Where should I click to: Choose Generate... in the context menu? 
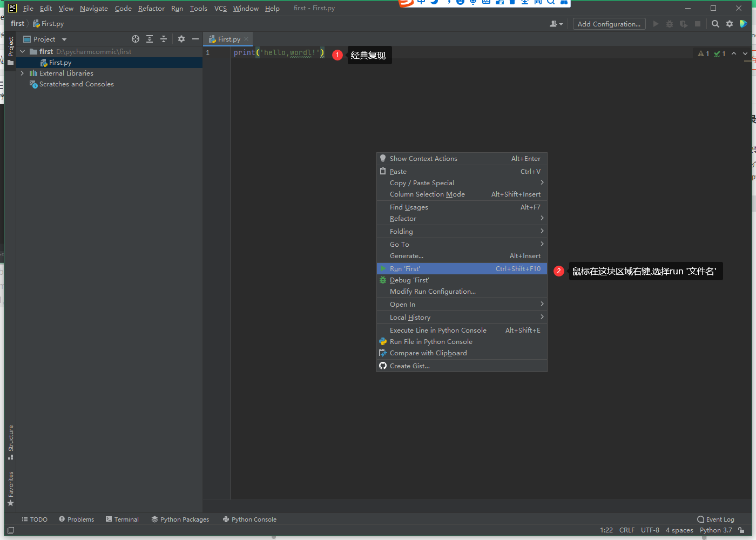[462, 256]
